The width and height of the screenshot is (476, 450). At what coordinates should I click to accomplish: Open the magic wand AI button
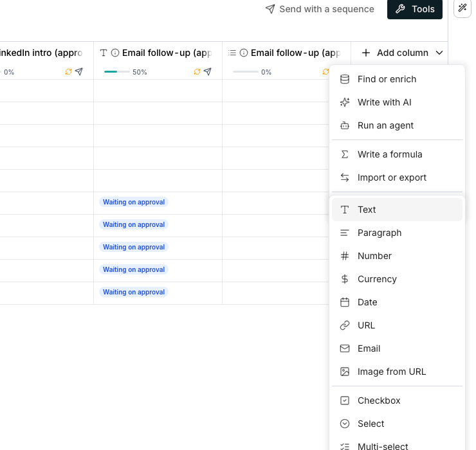pos(462,8)
